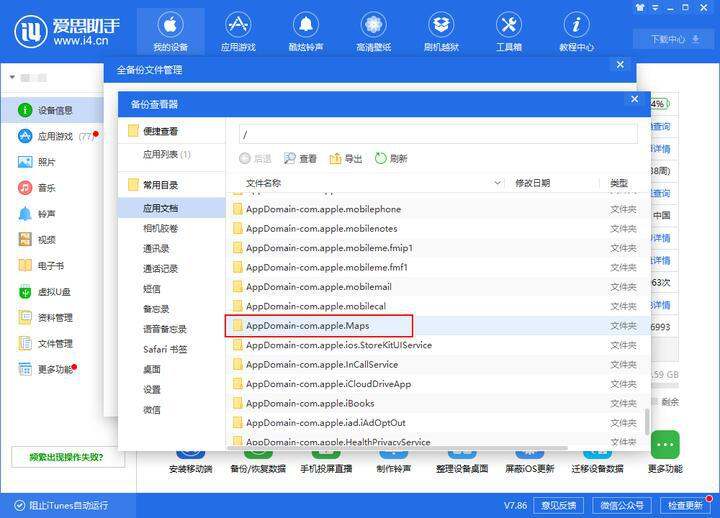
Task: Select folder AppDomain-com.apple.mobilemail
Action: (436, 287)
